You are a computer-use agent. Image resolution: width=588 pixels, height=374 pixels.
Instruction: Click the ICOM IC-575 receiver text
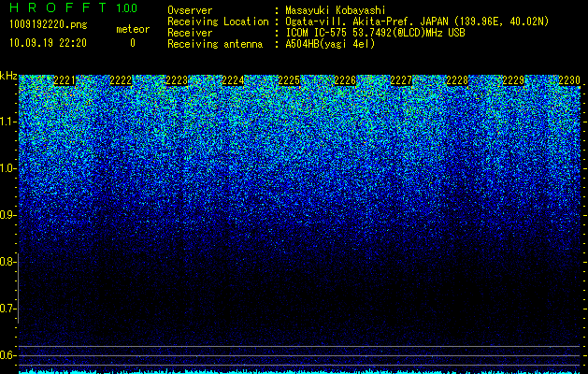click(x=376, y=33)
